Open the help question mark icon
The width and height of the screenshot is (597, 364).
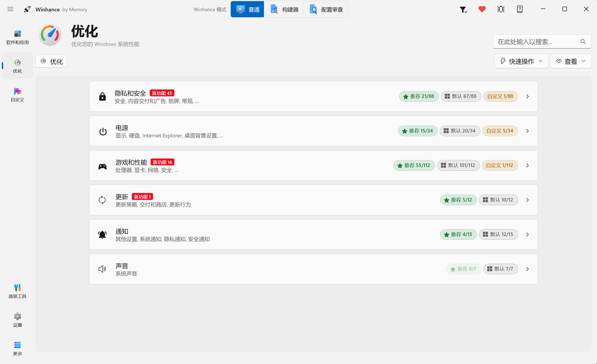point(520,9)
